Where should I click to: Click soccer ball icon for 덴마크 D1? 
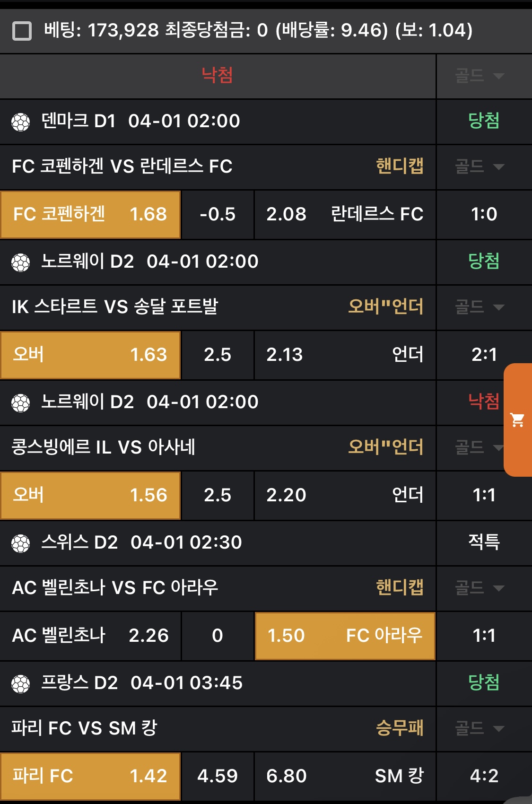click(x=21, y=122)
